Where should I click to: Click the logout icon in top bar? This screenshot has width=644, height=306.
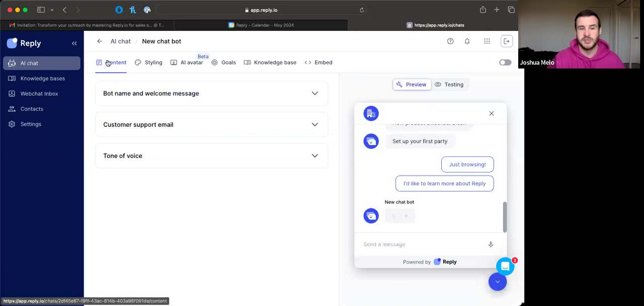(507, 41)
